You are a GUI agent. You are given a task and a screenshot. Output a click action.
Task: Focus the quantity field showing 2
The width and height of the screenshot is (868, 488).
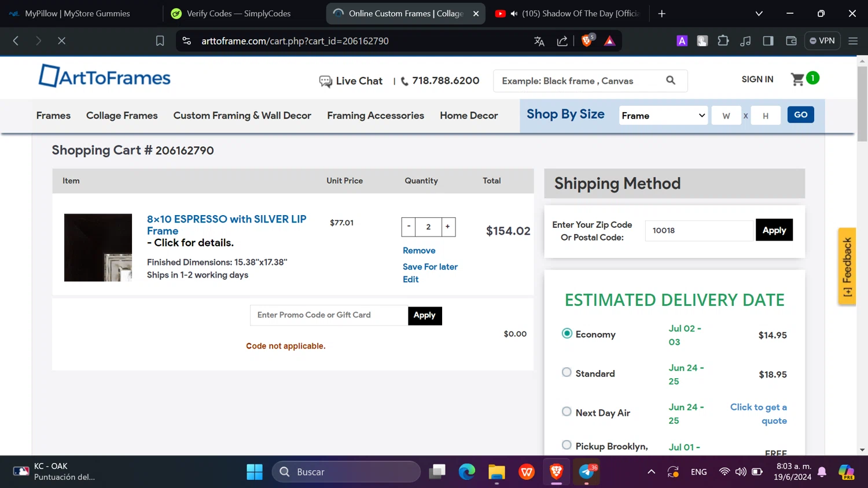pos(428,227)
